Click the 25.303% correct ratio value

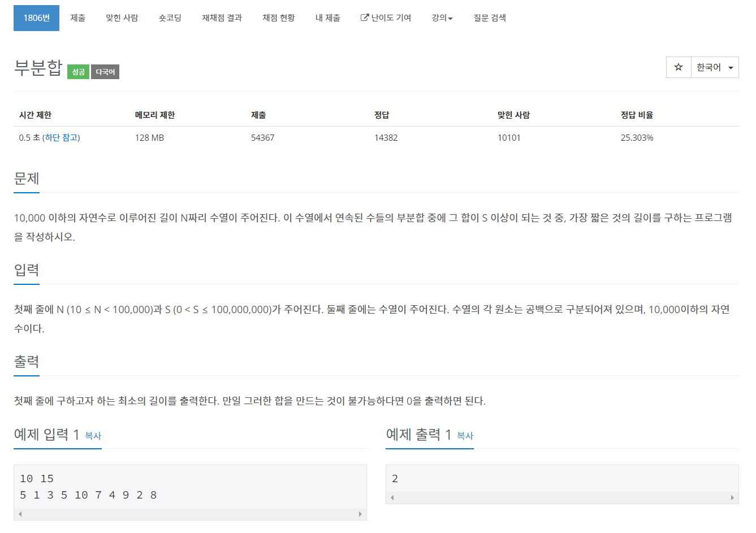[x=637, y=138]
